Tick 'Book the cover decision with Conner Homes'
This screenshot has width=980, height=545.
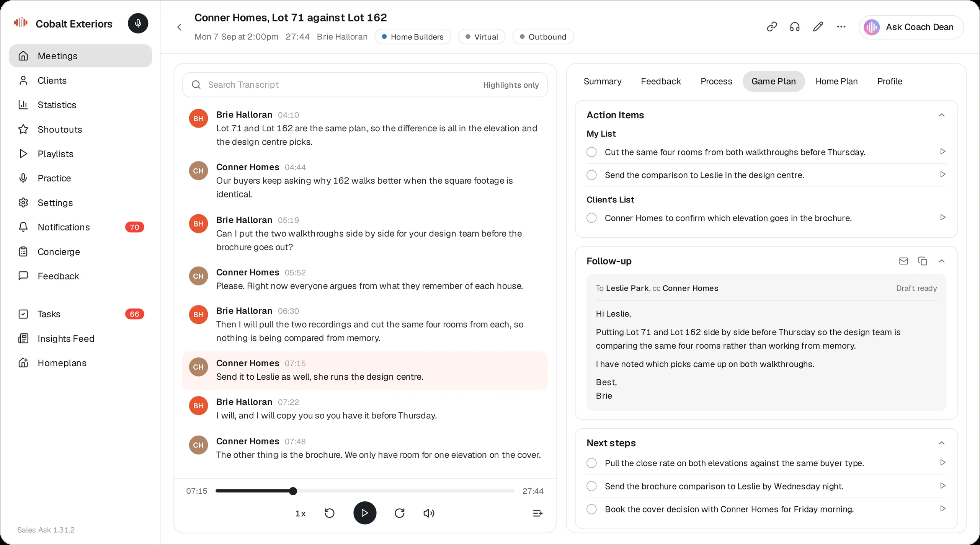591,509
